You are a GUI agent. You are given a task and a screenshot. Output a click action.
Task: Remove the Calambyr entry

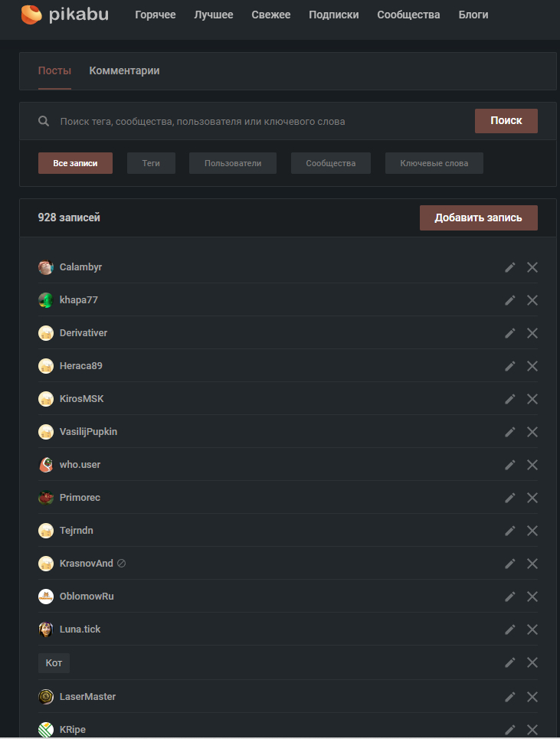pos(532,267)
